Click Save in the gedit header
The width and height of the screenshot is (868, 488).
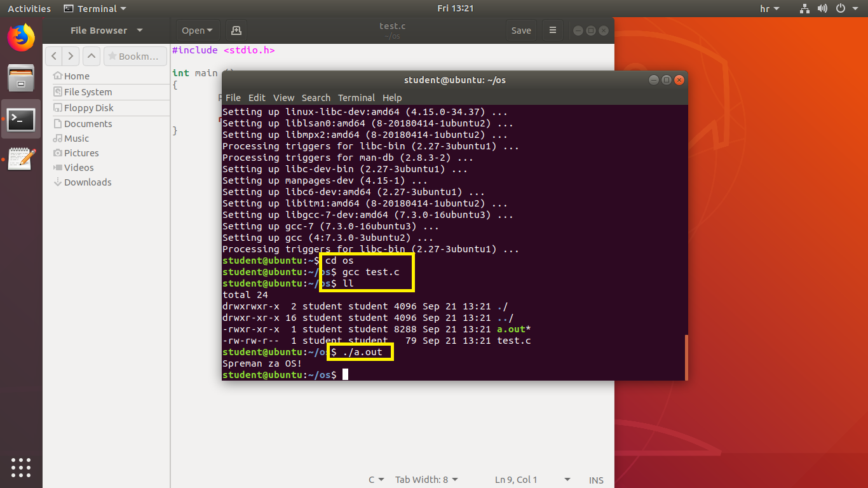coord(521,30)
